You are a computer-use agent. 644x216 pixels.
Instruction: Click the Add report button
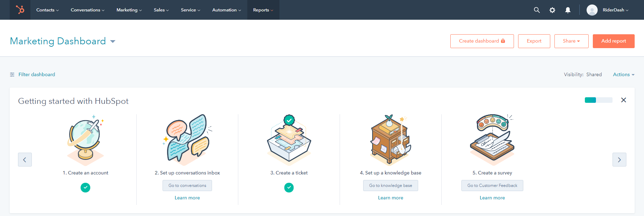614,41
